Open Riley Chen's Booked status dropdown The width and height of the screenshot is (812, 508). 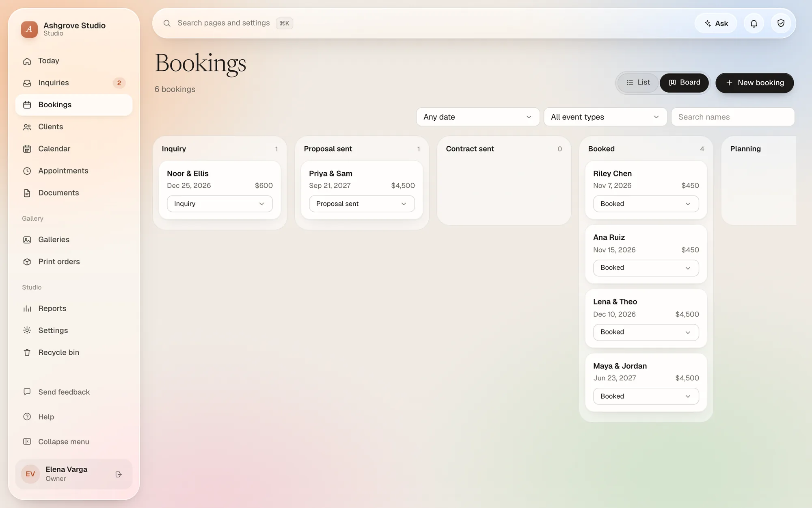click(646, 204)
